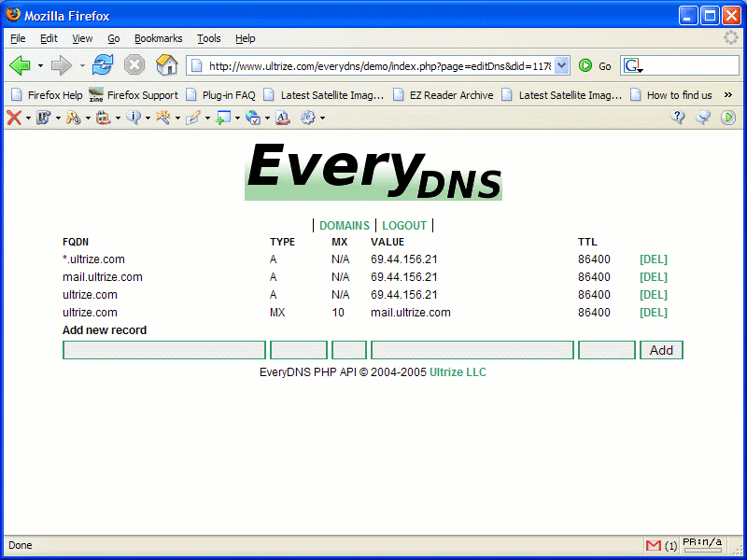Click the question mark bubble icon
The image size is (747, 560).
[x=678, y=118]
